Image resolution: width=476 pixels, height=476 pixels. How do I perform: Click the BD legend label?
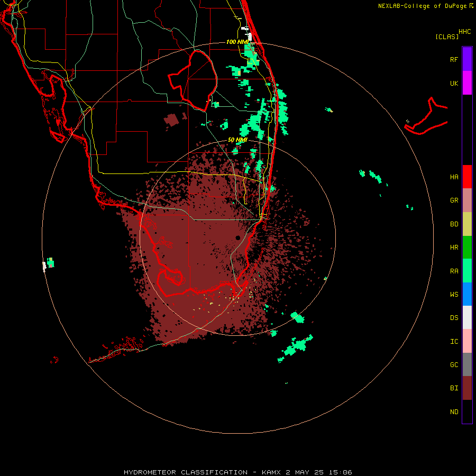(x=454, y=224)
